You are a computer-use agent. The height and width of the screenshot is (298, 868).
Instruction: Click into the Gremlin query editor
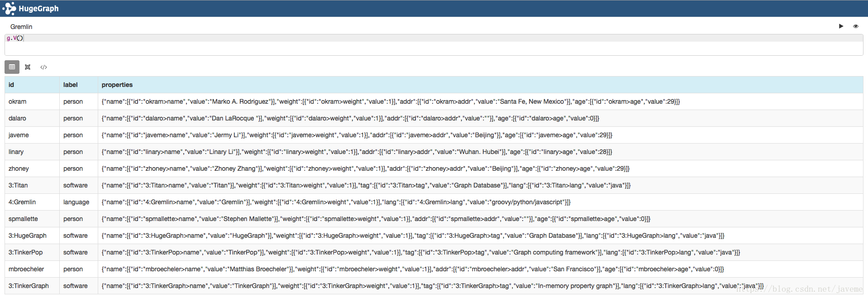click(x=434, y=44)
